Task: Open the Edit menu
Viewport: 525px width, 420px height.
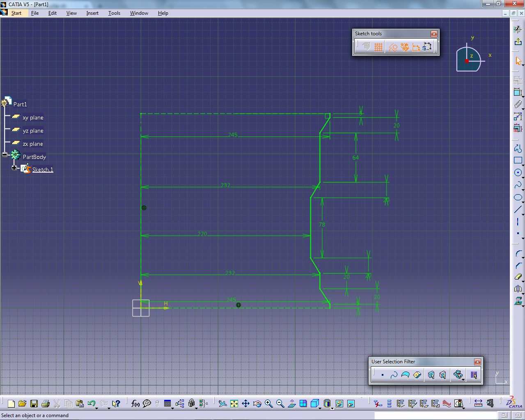Action: pyautogui.click(x=53, y=13)
